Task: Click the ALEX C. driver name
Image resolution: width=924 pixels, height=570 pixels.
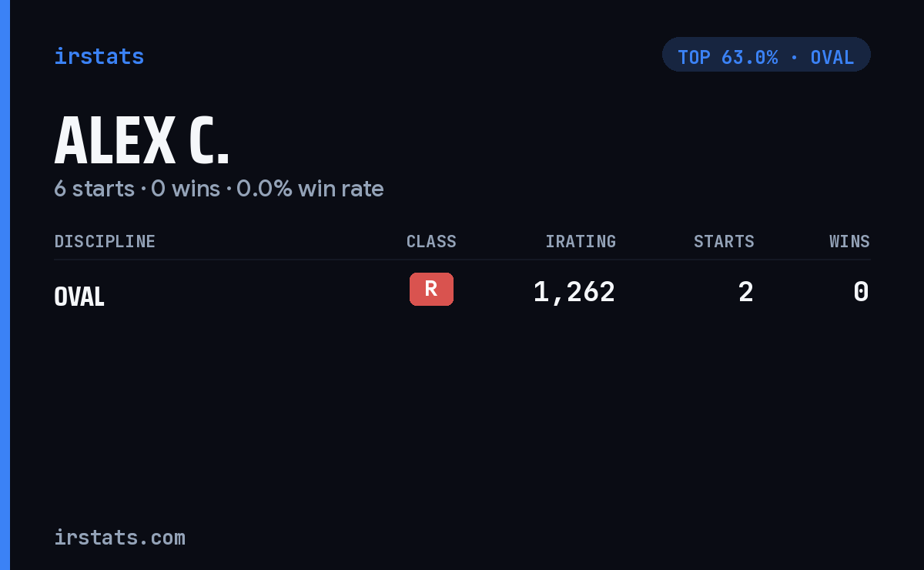Action: (142, 141)
